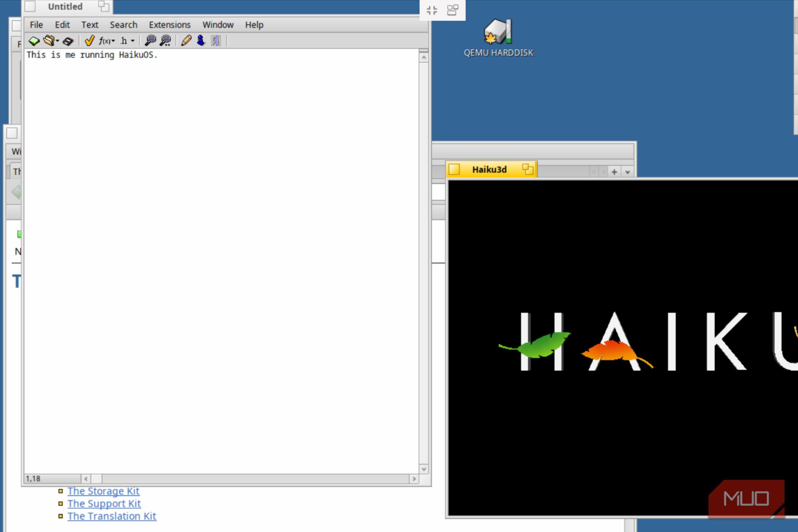Click the text line 'This is me running HaikuOS.'
Image resolution: width=798 pixels, height=532 pixels.
pyautogui.click(x=92, y=55)
